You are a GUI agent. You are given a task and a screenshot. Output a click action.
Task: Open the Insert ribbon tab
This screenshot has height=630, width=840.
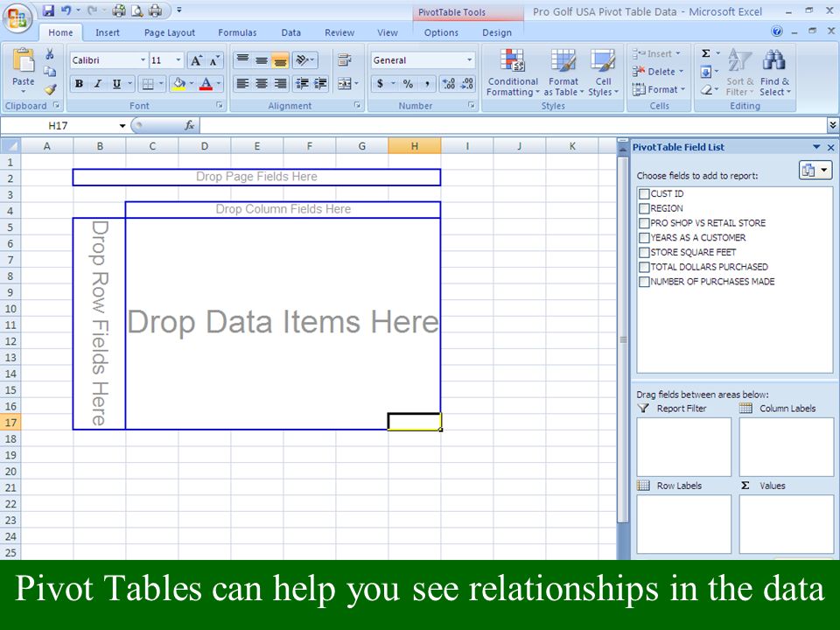click(108, 32)
